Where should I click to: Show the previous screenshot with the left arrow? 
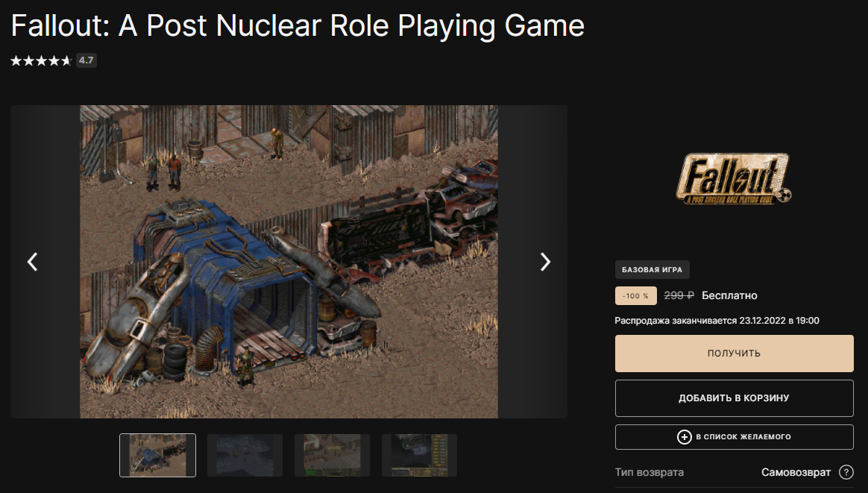click(x=33, y=262)
